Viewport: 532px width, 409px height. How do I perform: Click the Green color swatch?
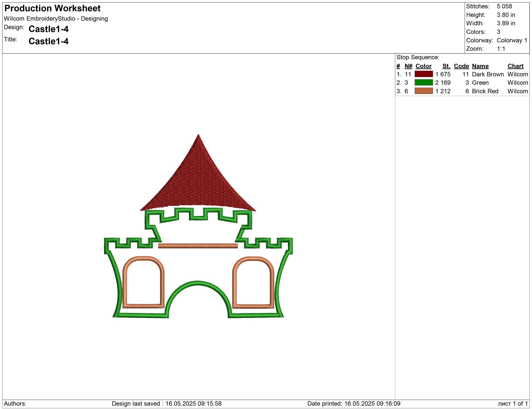[x=424, y=82]
